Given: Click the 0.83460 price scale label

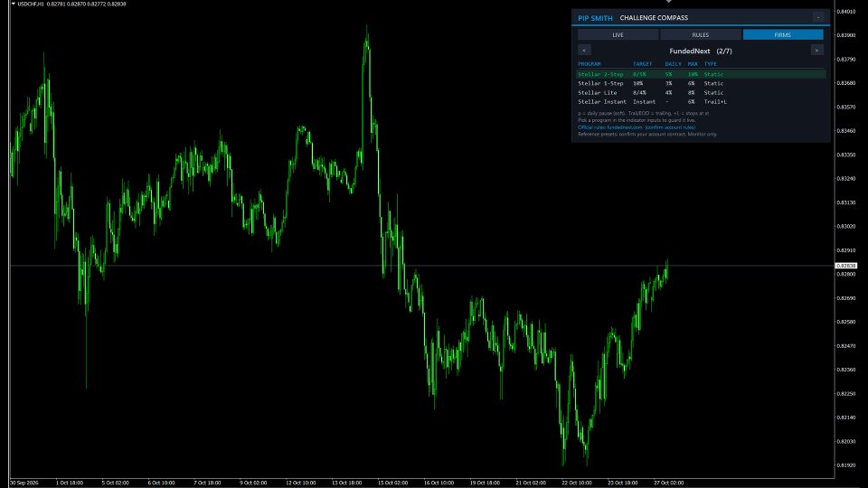Looking at the screenshot, I should 846,131.
